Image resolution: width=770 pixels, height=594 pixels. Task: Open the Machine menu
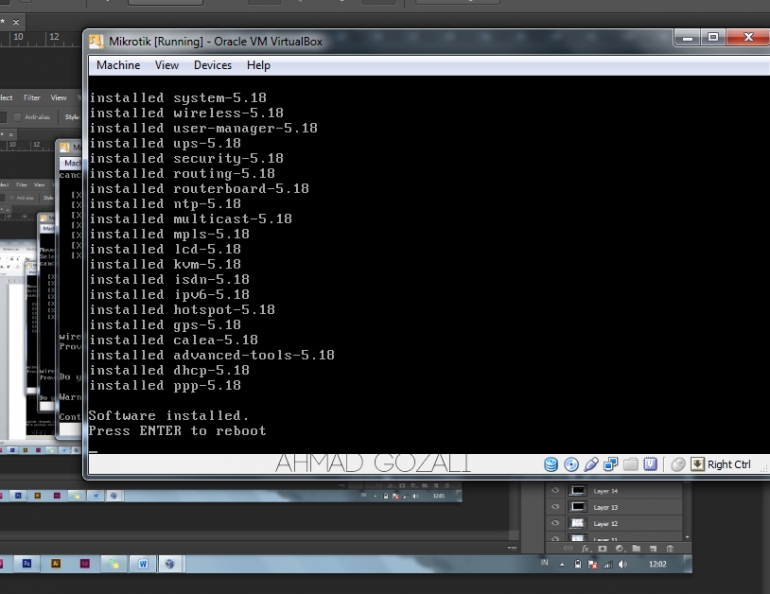tap(118, 65)
